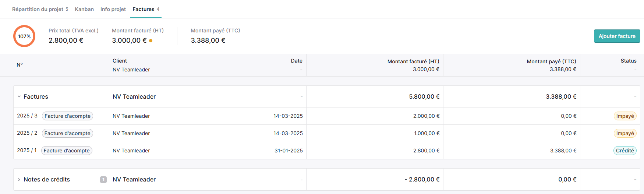Collapse the Factures group chevron
Screen dimensions: 644x194
click(x=19, y=96)
